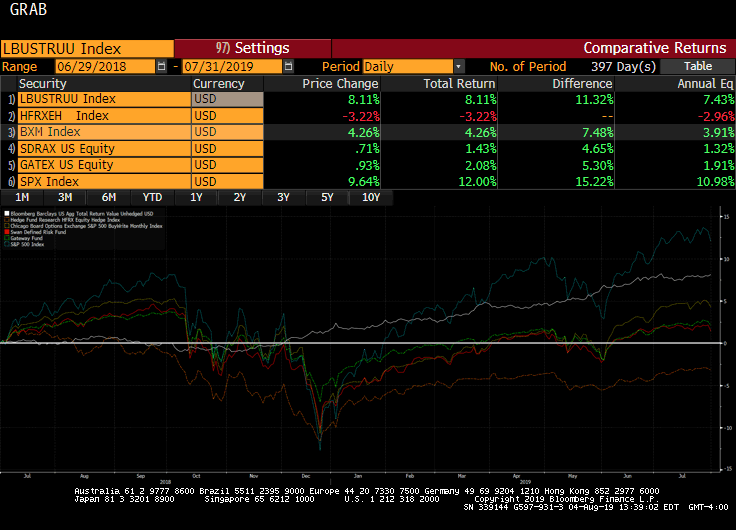The width and height of the screenshot is (736, 530).
Task: Click USD currency for SPX Index row
Action: (228, 181)
